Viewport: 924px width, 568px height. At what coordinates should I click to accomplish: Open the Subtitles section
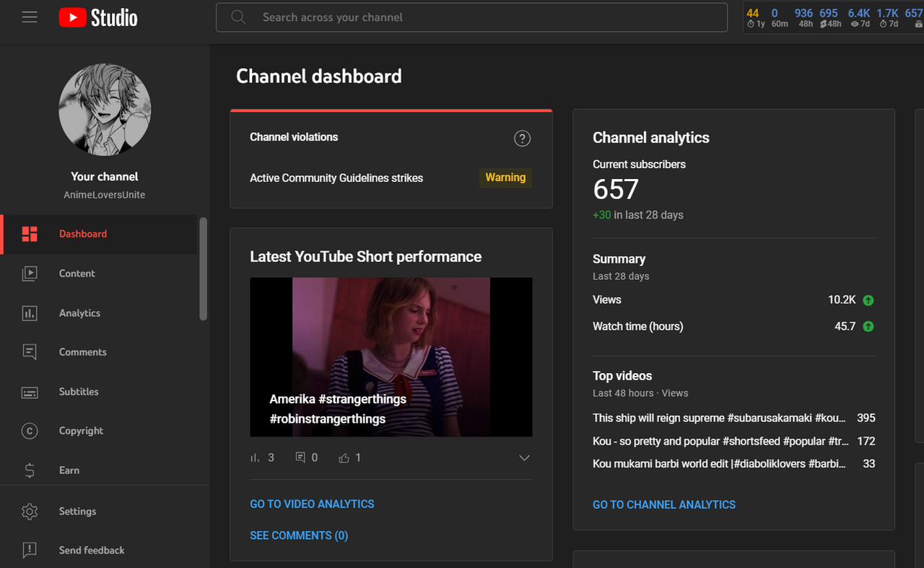point(99,392)
